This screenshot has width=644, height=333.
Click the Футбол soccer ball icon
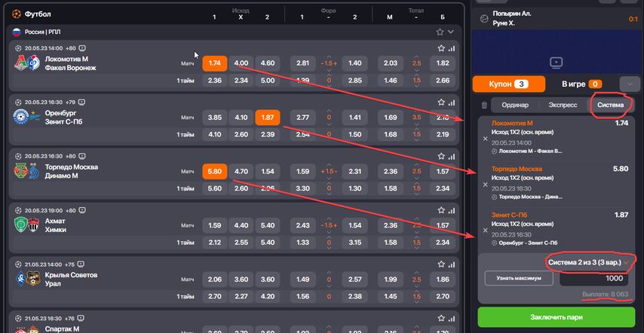(x=17, y=14)
